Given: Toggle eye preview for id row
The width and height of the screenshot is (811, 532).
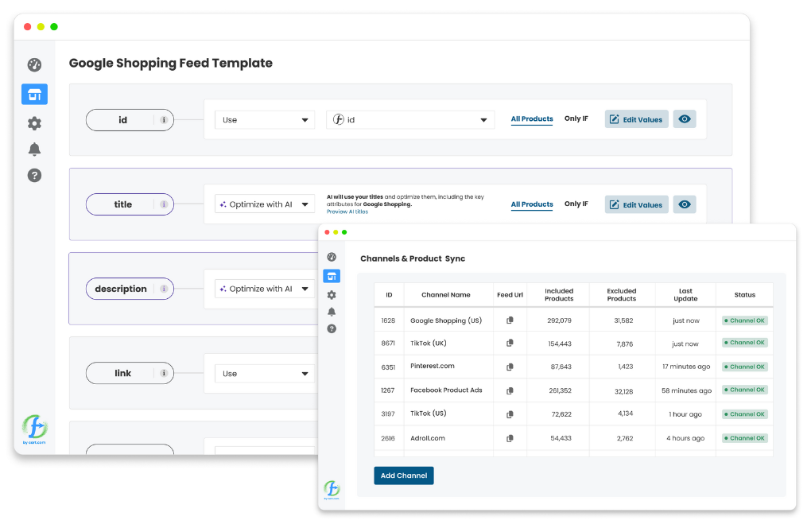Looking at the screenshot, I should [685, 119].
